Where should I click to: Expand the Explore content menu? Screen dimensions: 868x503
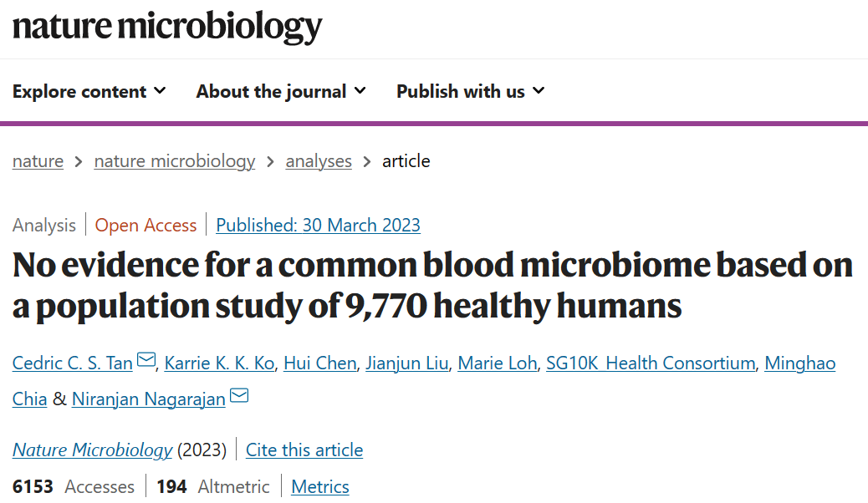click(x=89, y=91)
